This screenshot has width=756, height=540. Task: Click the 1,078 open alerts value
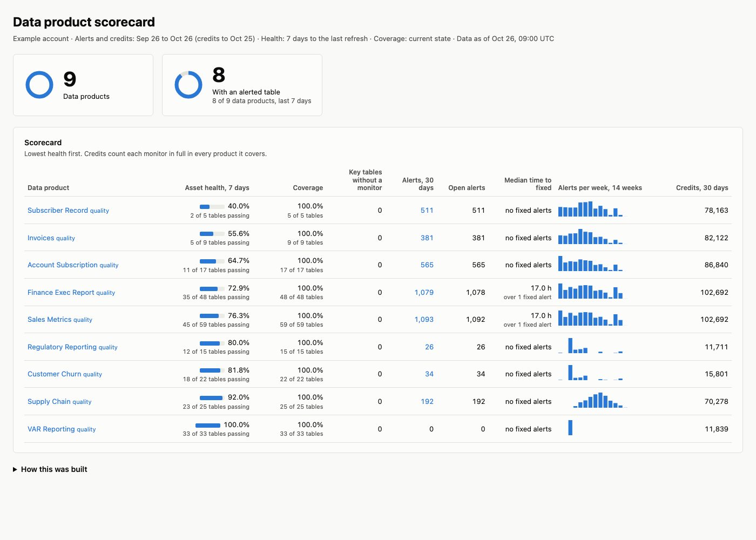[x=476, y=293]
